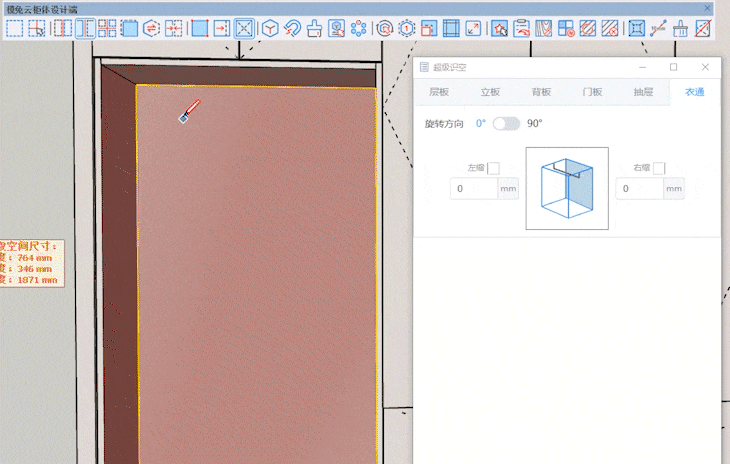The image size is (730, 464).
Task: Select the 背板 tab
Action: click(x=541, y=92)
